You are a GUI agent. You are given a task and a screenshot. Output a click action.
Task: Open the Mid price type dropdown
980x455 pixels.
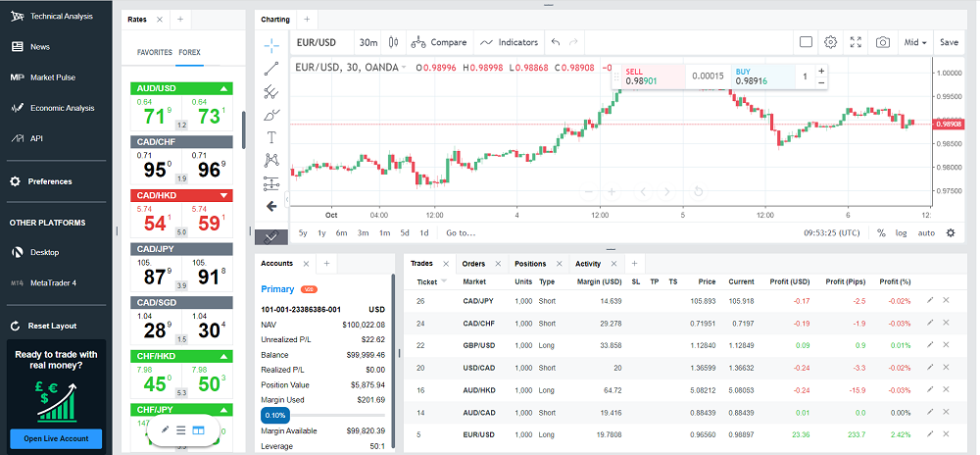915,42
